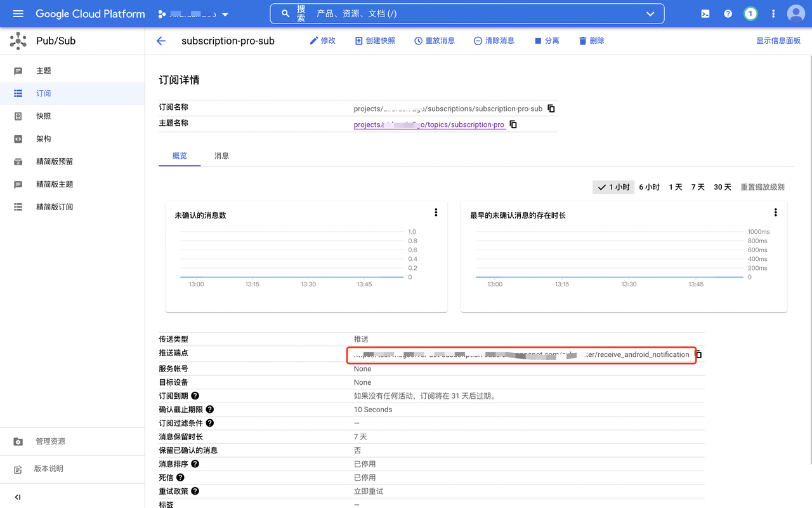Switch to the 消息 tab
Image resolution: width=812 pixels, height=508 pixels.
pyautogui.click(x=221, y=156)
